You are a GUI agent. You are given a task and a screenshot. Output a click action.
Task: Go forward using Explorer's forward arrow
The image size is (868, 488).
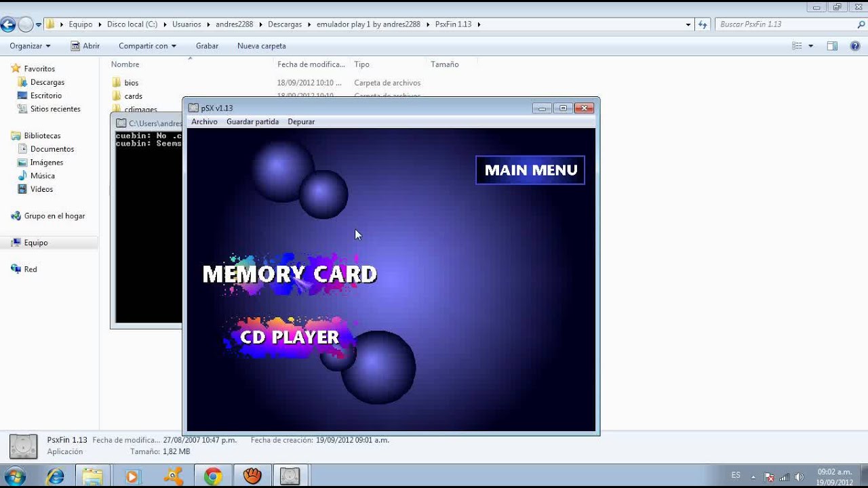tap(26, 24)
